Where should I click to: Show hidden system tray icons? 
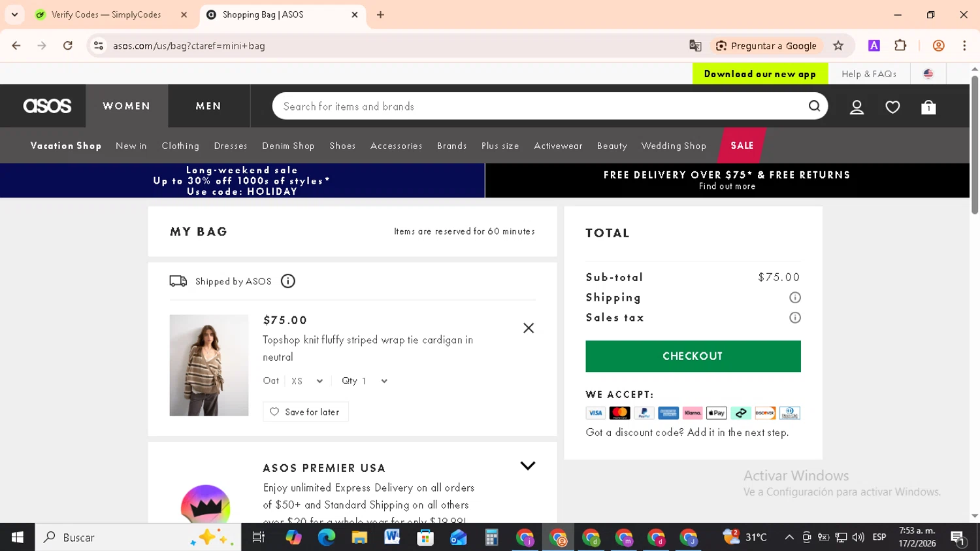pyautogui.click(x=789, y=537)
